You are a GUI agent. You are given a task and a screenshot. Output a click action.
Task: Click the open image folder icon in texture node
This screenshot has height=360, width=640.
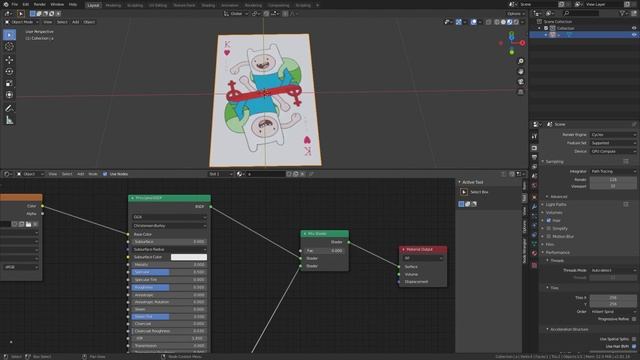click(x=28, y=224)
